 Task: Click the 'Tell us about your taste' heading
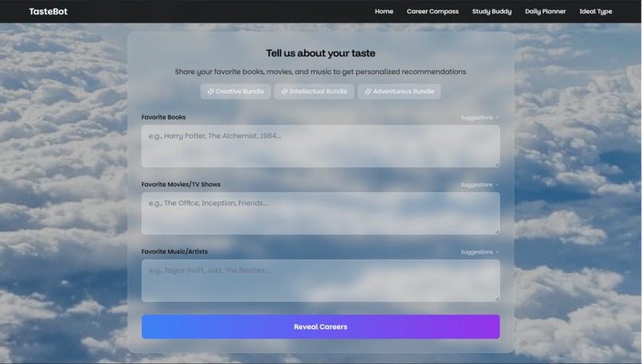[320, 53]
